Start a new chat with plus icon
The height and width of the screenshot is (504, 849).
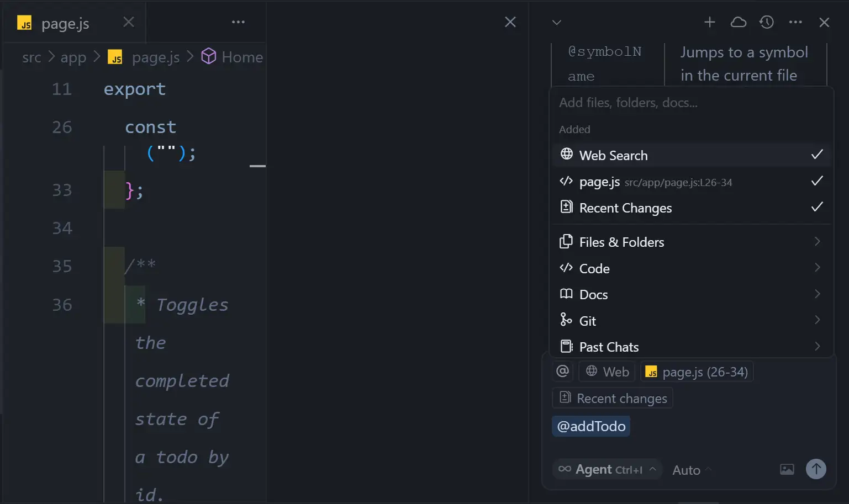coord(710,22)
